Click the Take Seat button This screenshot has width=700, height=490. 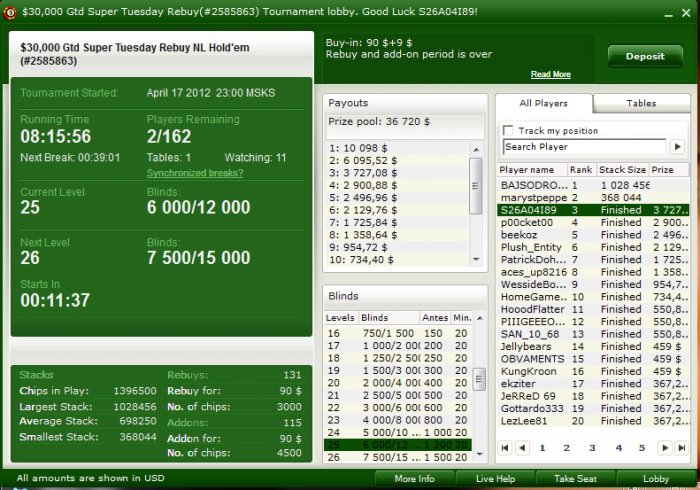575,479
